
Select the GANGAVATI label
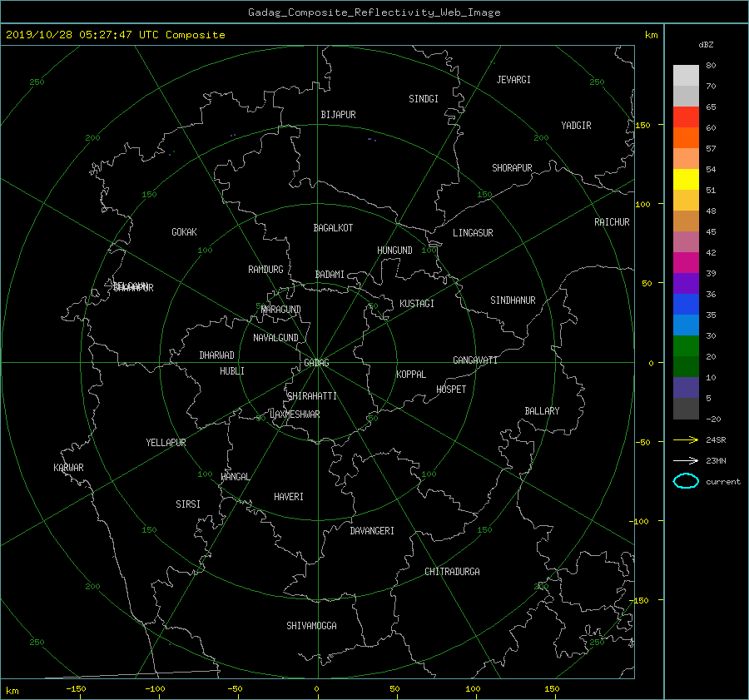pyautogui.click(x=475, y=360)
